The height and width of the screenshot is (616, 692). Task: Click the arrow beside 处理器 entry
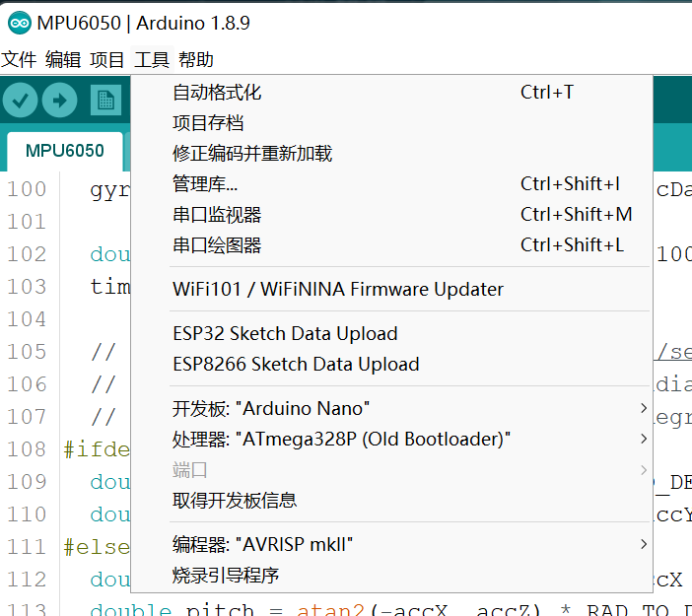tap(644, 439)
